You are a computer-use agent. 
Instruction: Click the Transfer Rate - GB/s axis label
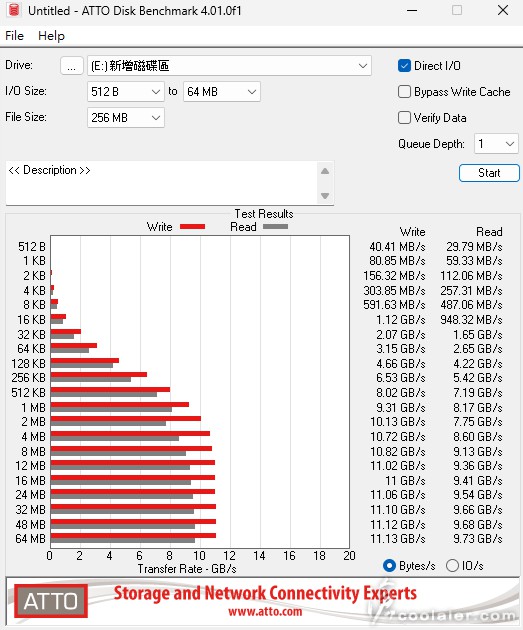pos(187,569)
